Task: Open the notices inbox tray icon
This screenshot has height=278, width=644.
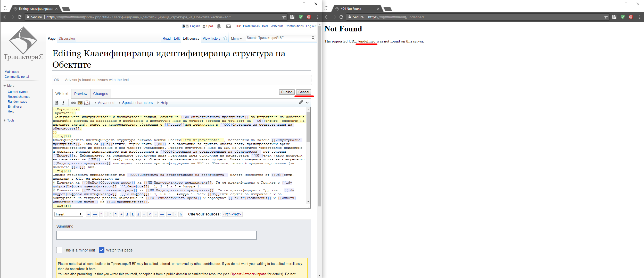Action: 228,26
